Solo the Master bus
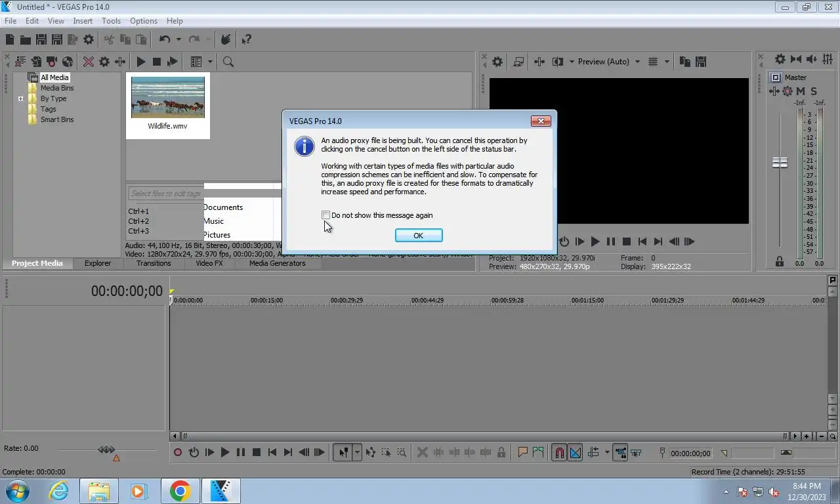The width and height of the screenshot is (840, 504). (x=814, y=91)
